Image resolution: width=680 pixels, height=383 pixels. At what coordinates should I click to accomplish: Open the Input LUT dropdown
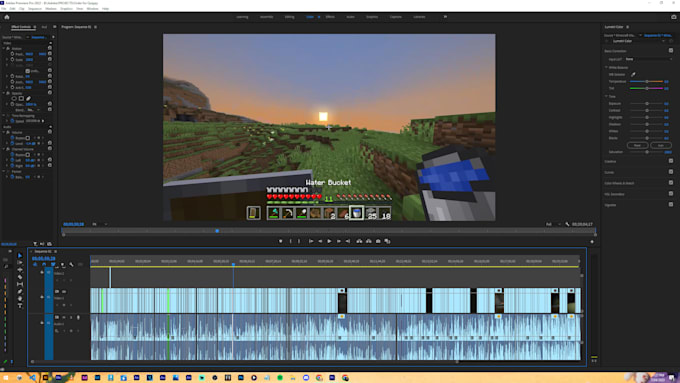(649, 59)
